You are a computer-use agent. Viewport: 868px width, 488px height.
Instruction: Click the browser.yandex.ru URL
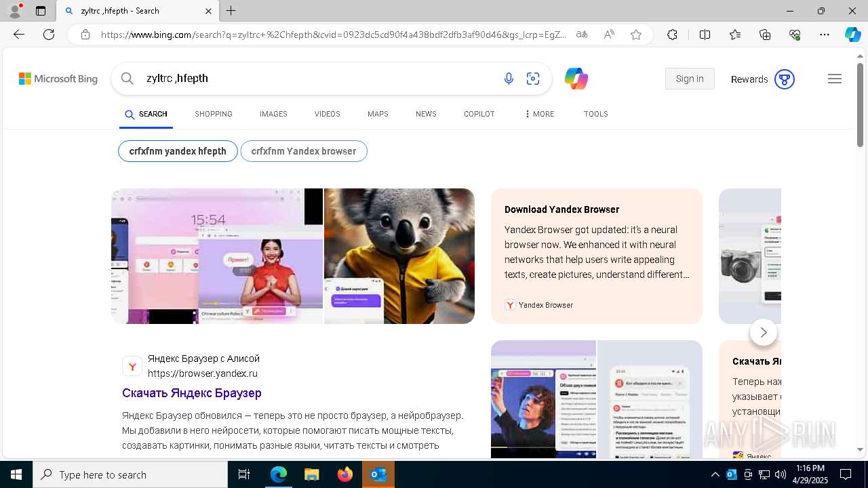(x=203, y=373)
